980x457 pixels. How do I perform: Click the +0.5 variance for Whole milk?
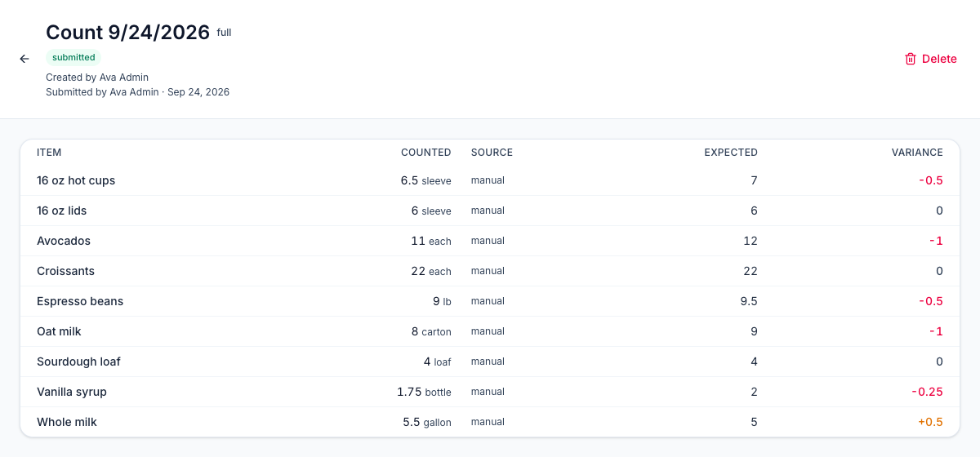tap(930, 422)
